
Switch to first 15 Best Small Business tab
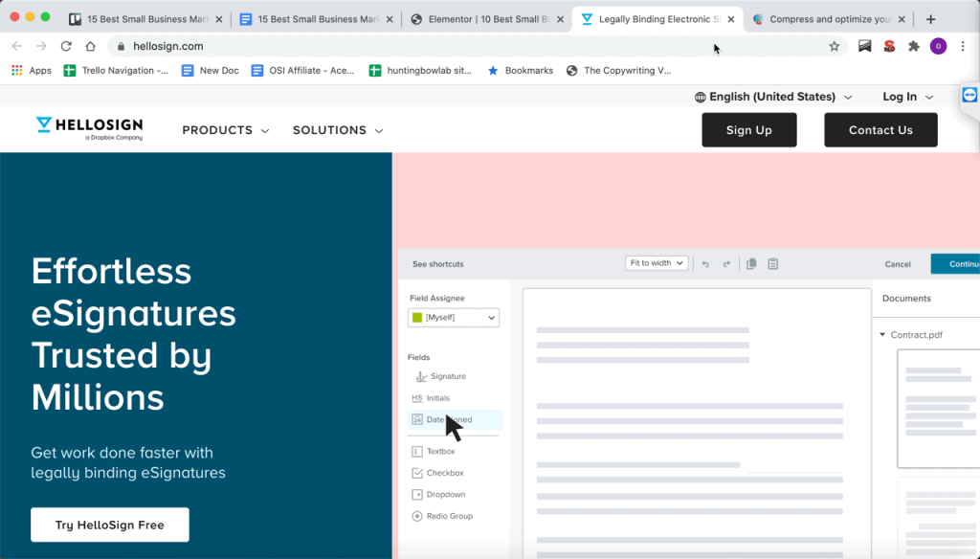(x=145, y=19)
